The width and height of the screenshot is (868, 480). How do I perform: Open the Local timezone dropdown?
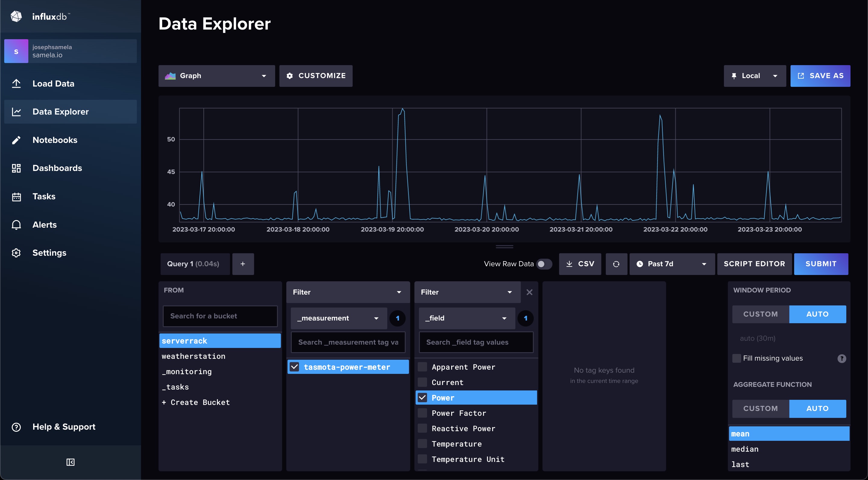[754, 76]
